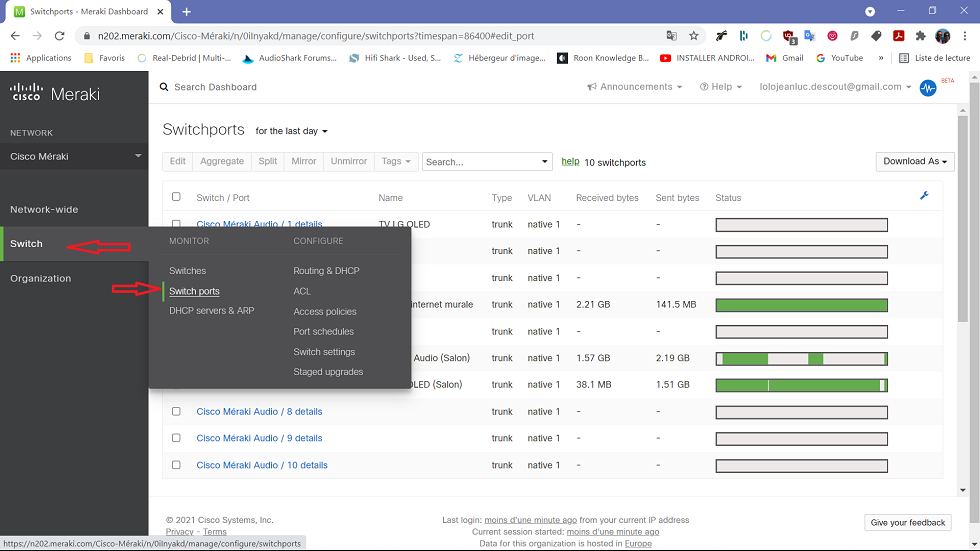980x551 pixels.
Task: Open the 'for the last day' timespan dropdown
Action: (x=291, y=131)
